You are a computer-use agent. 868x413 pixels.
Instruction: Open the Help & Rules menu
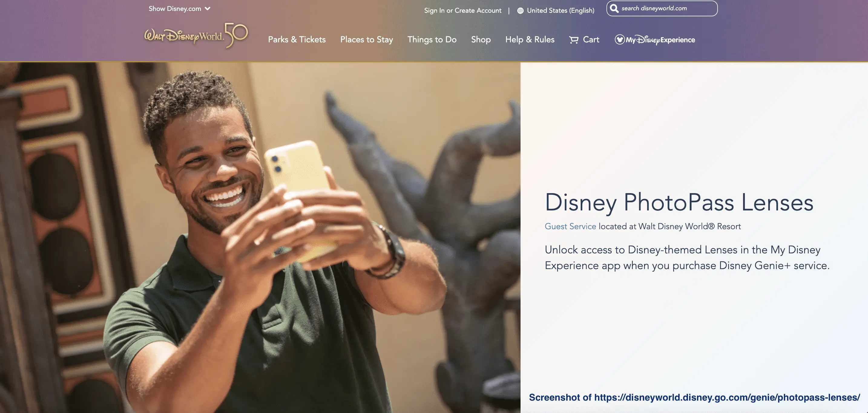pos(530,40)
